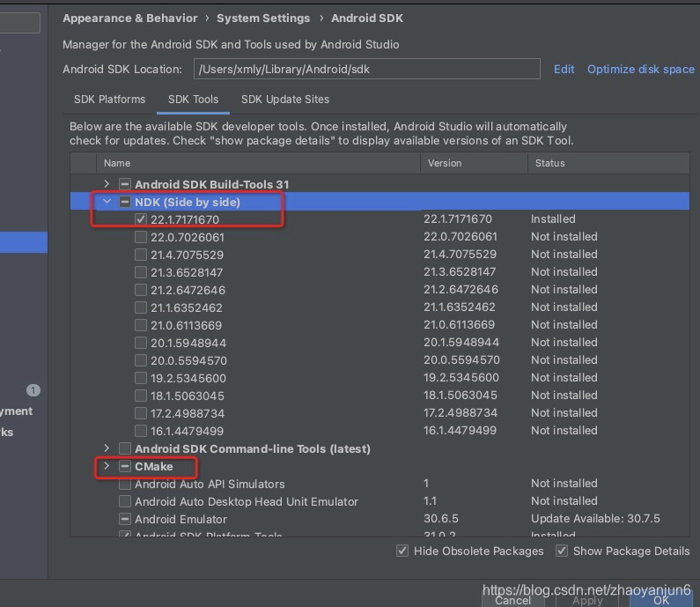Image resolution: width=700 pixels, height=607 pixels.
Task: Check Android Auto API Simulators
Action: coord(125,484)
